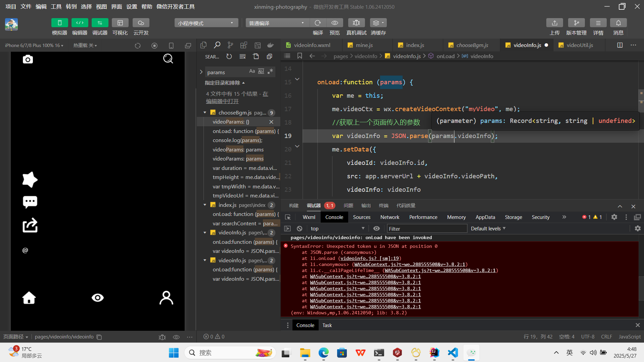Open the mini program mode dropdown
The image size is (644, 362).
point(206,23)
